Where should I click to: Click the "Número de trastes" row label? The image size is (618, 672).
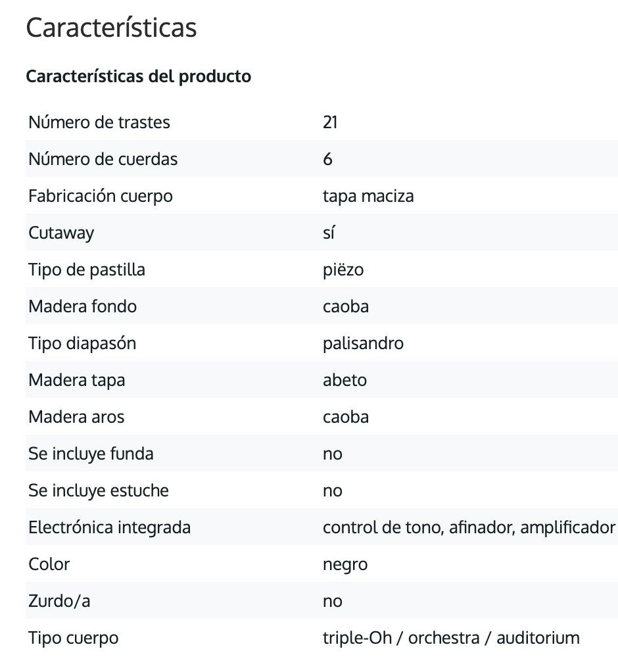click(99, 122)
